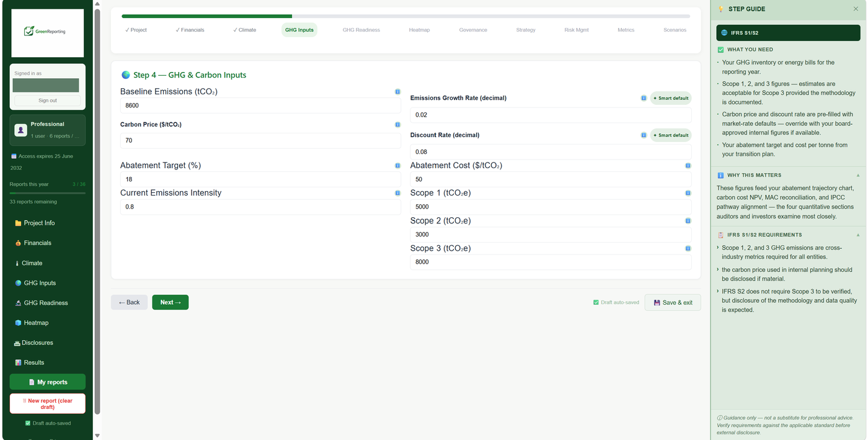
Task: Focus the Abatement Target input field
Action: [260, 179]
